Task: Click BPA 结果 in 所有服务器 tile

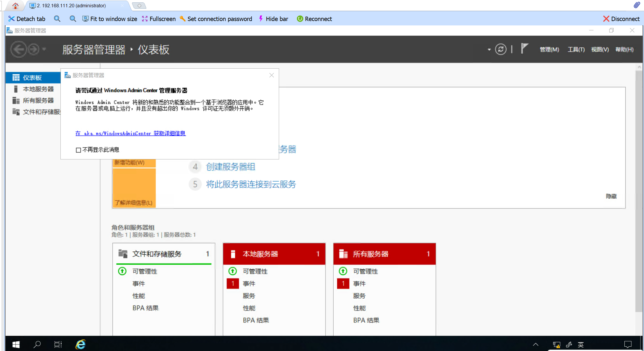Action: pyautogui.click(x=366, y=320)
